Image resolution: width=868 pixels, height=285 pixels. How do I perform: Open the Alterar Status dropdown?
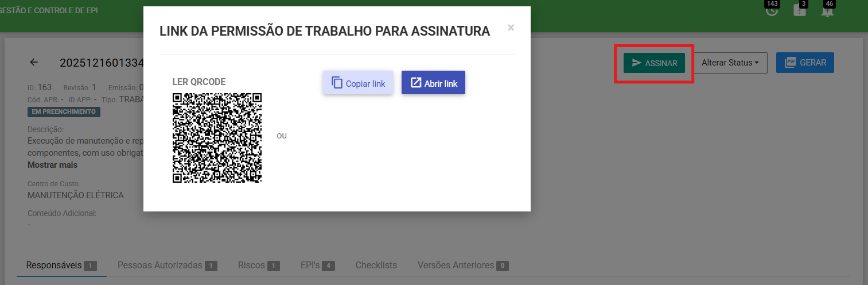[731, 63]
